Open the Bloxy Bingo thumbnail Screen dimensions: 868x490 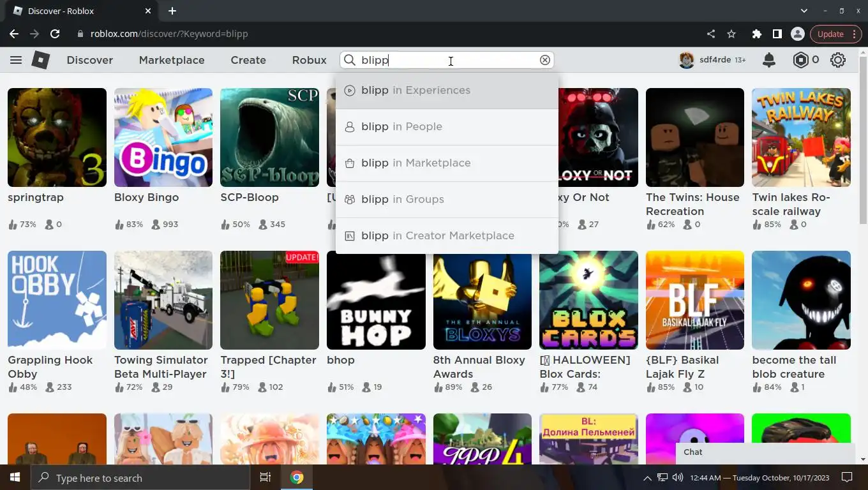coord(163,137)
